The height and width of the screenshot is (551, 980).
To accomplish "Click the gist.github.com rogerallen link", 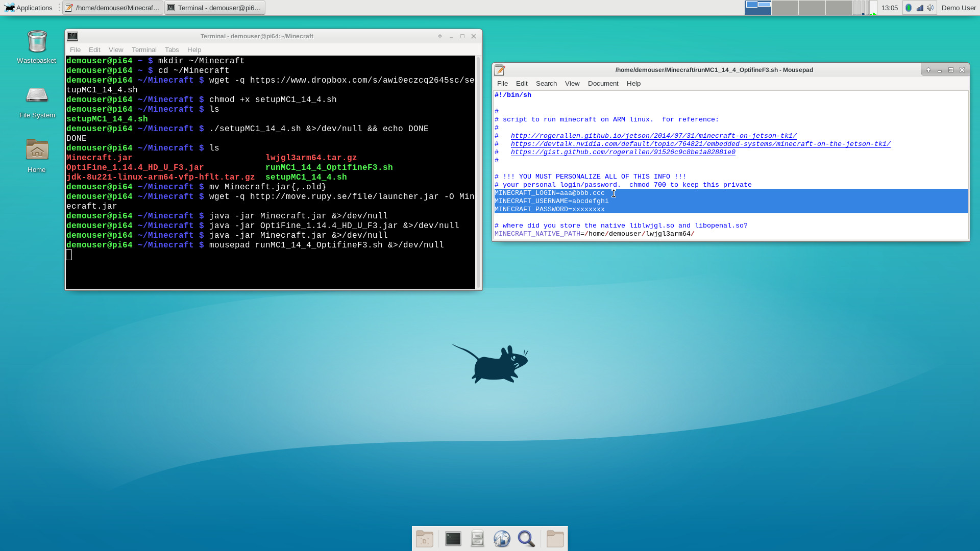I will point(623,152).
